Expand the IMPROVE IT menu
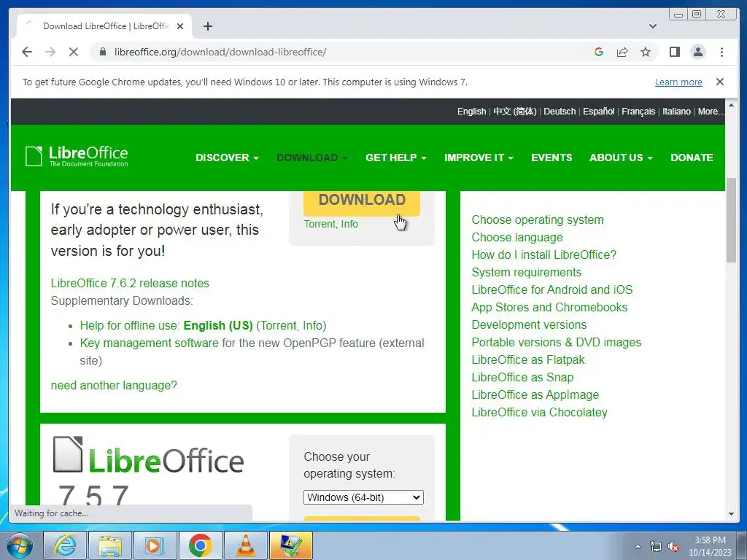The height and width of the screenshot is (560, 747). tap(479, 157)
